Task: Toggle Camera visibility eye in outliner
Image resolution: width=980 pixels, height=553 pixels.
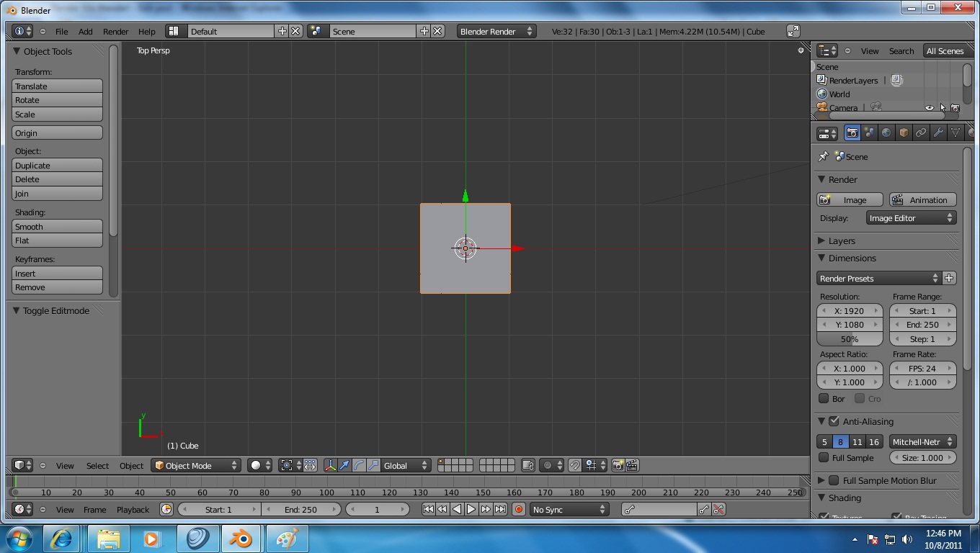Action: 929,108
